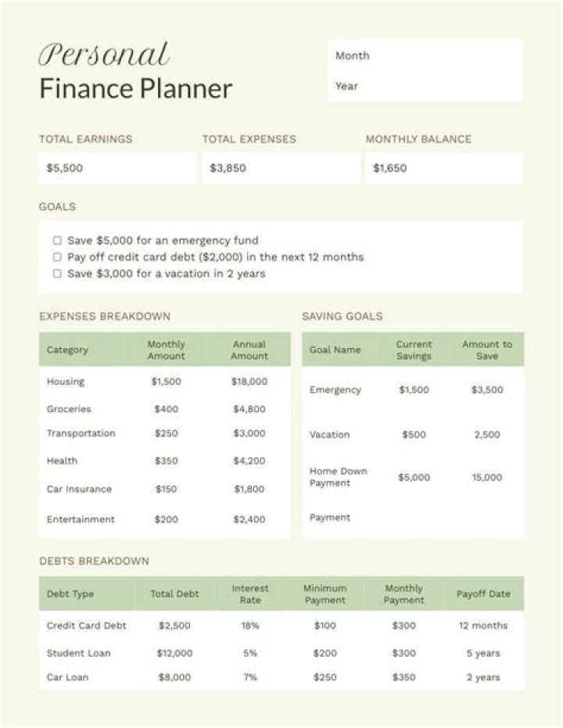Click the Year field

pos(426,86)
